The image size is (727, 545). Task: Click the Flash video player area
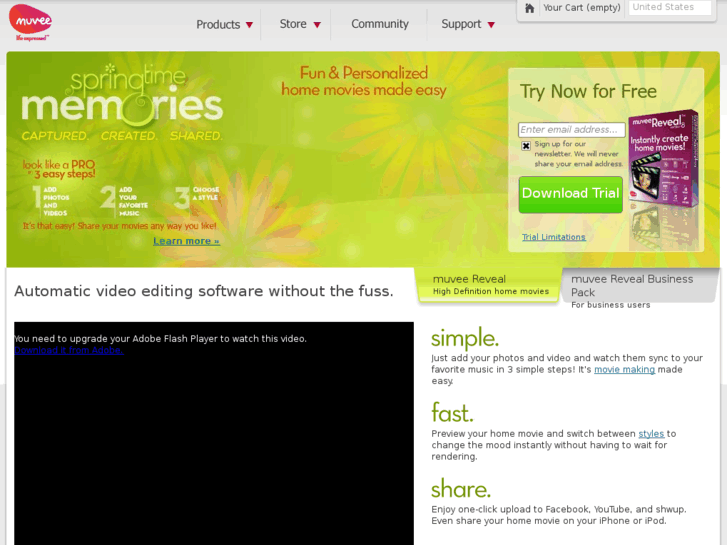(214, 433)
